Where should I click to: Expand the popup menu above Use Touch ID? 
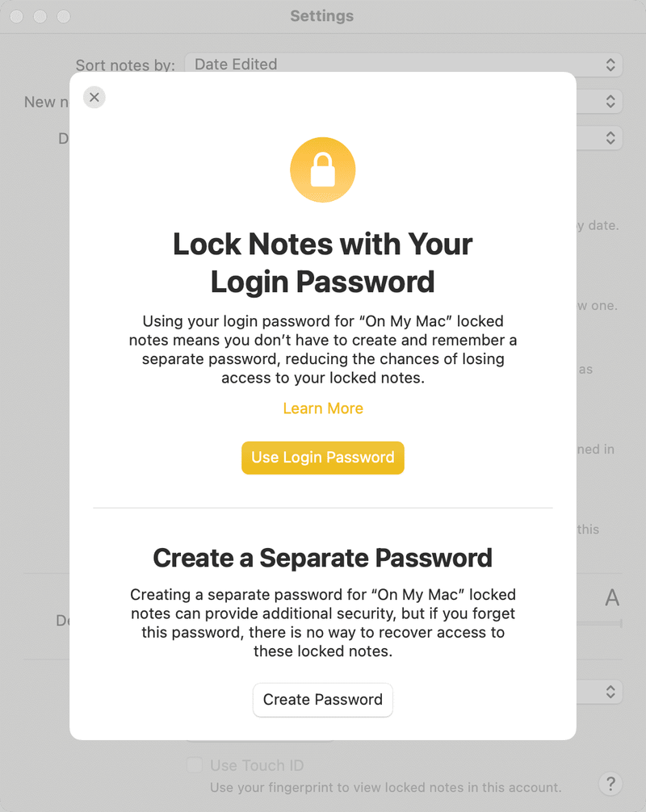click(x=610, y=692)
